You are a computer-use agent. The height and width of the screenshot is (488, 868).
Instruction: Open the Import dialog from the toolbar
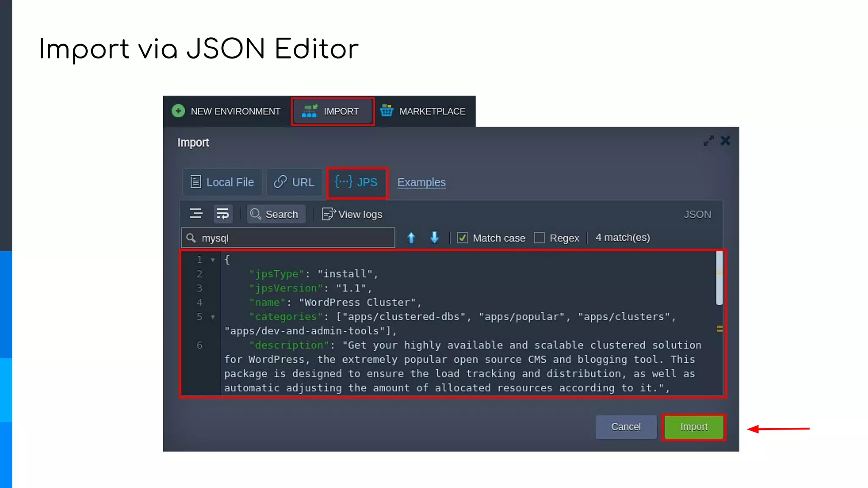(333, 111)
